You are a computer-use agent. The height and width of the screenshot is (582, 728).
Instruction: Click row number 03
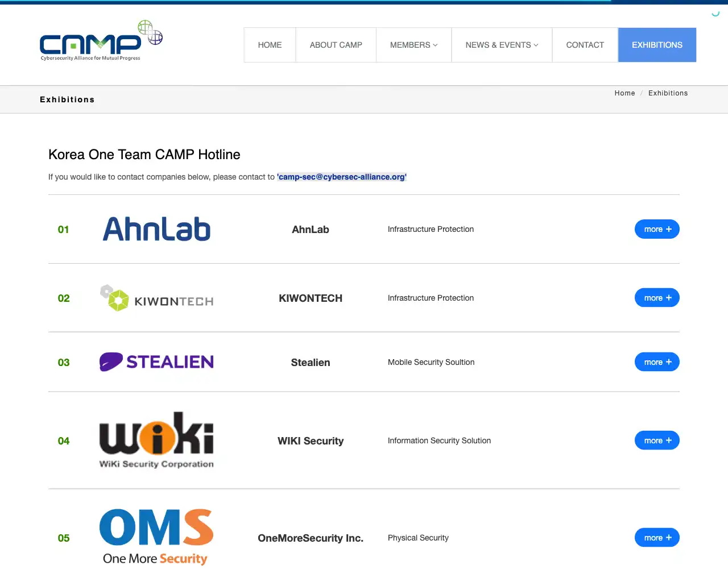coord(64,363)
